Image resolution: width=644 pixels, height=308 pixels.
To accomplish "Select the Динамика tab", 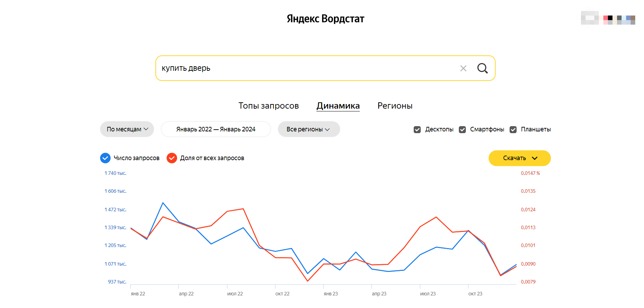I will click(338, 106).
